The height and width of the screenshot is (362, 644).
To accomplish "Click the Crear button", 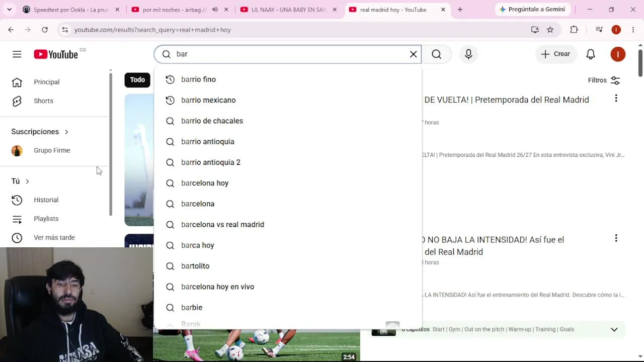I will (x=555, y=54).
